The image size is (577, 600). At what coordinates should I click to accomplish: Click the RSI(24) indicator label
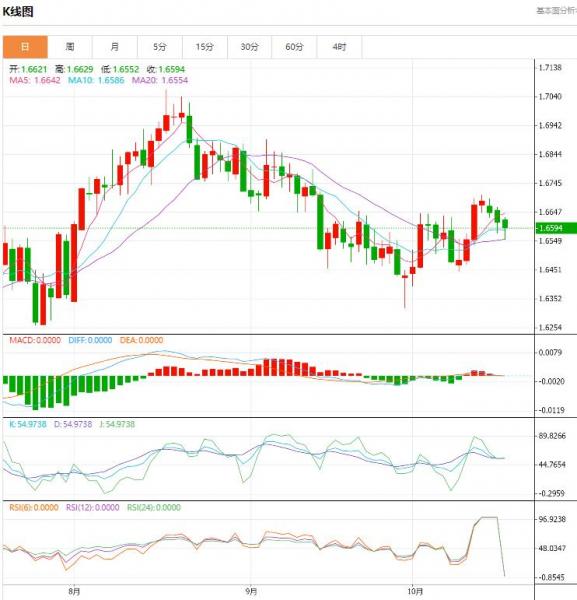(x=154, y=507)
